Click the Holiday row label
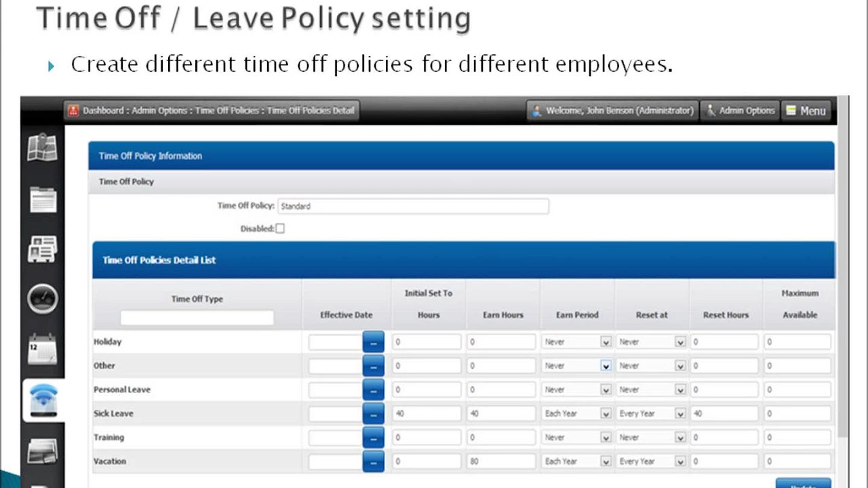Viewport: 868px width, 488px height. pyautogui.click(x=107, y=342)
